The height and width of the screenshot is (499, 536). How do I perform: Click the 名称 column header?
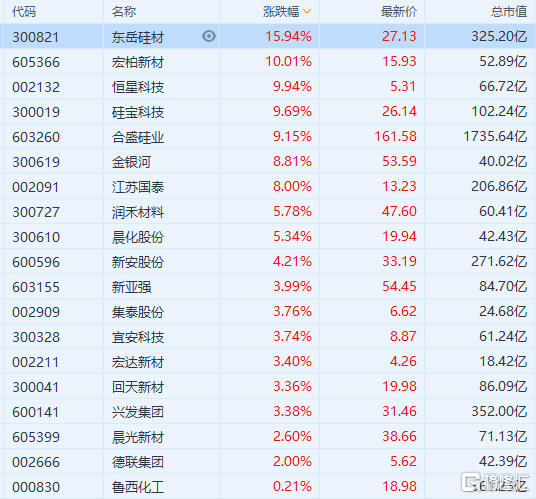[x=124, y=12]
